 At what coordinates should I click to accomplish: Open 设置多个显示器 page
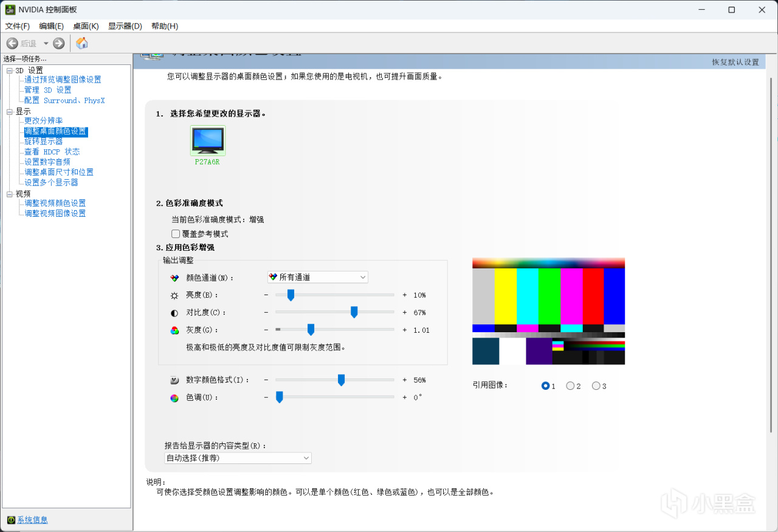pyautogui.click(x=51, y=183)
